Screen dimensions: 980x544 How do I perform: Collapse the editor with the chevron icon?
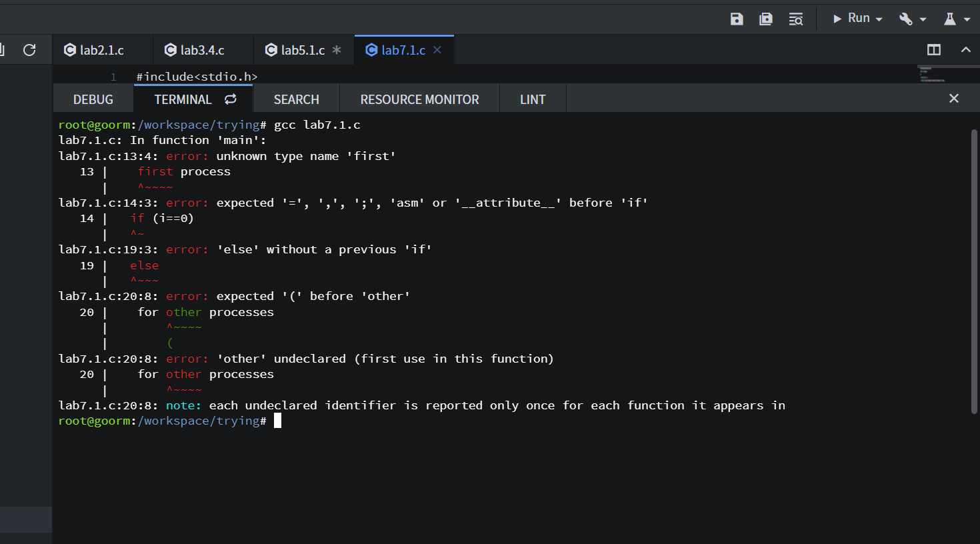click(965, 49)
